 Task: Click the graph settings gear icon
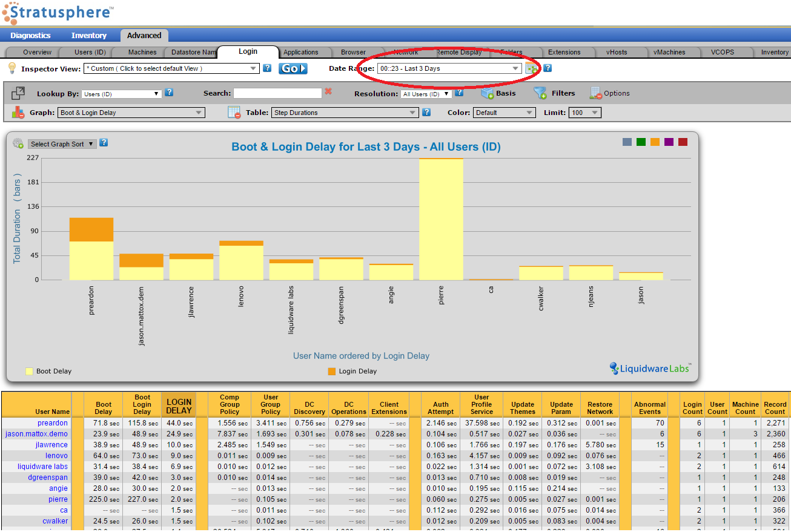[x=18, y=143]
